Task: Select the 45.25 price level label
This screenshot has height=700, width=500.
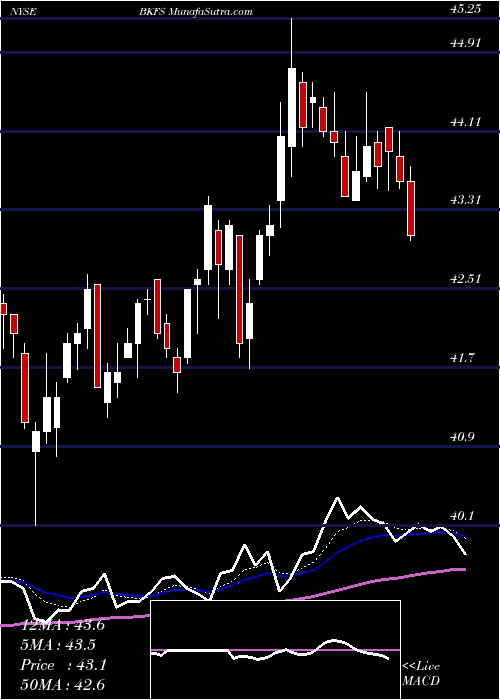Action: pyautogui.click(x=466, y=8)
